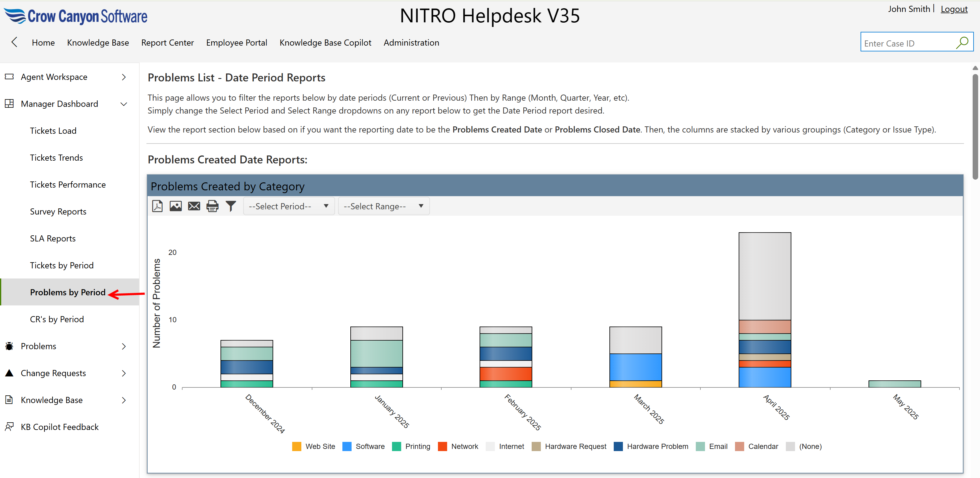Switch to the Report Center menu

(x=168, y=42)
